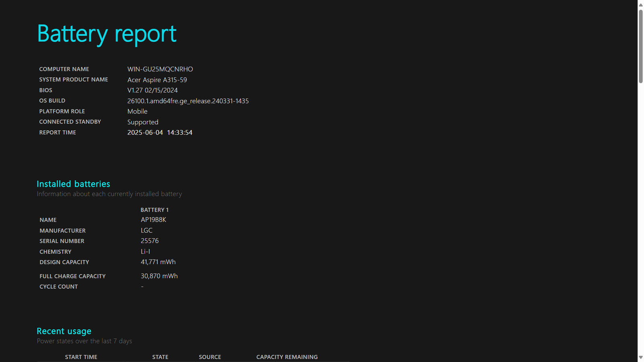Click the "SYSTEM PRODUCT NAME" label
Image resolution: width=644 pixels, height=362 pixels.
[74, 80]
